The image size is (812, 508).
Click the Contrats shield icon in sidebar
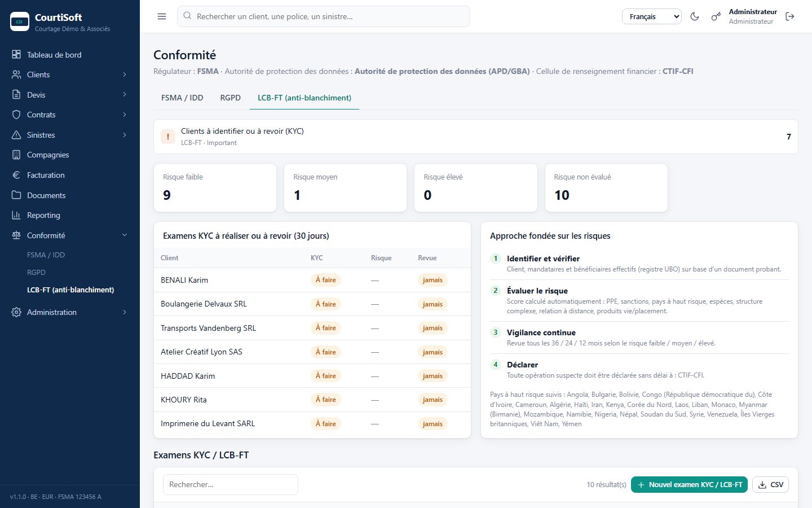pos(16,115)
